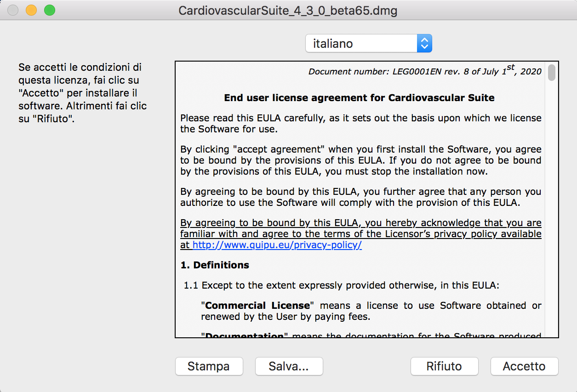Click the Document number LEG0001EN line
The height and width of the screenshot is (392, 577).
(425, 71)
